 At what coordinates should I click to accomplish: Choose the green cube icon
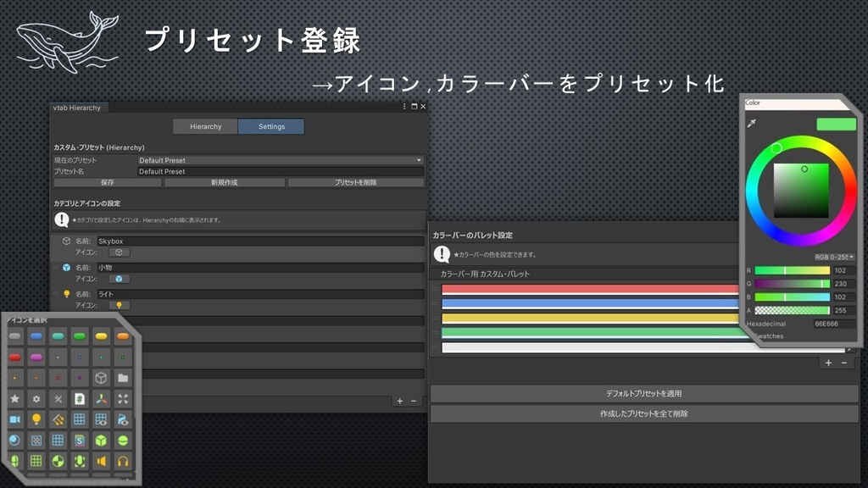coord(102,441)
